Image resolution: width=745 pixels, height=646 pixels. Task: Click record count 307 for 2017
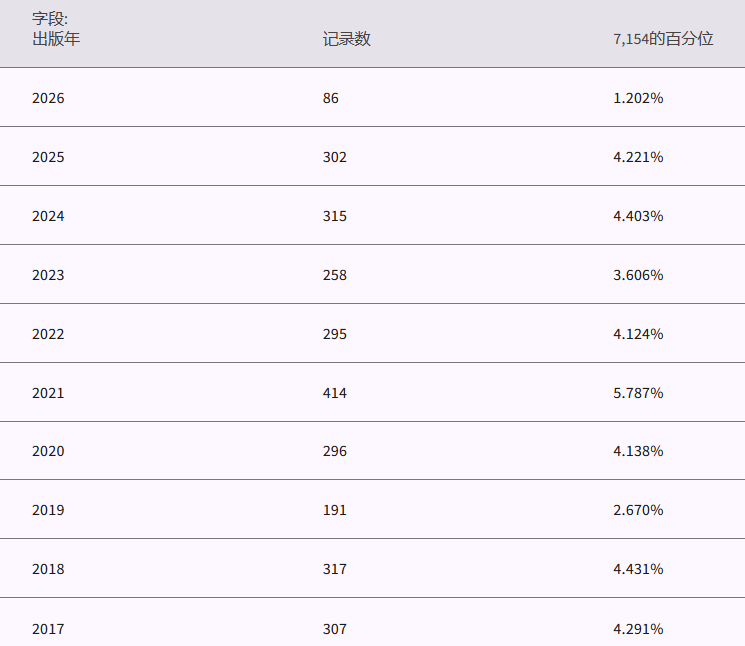tap(335, 629)
